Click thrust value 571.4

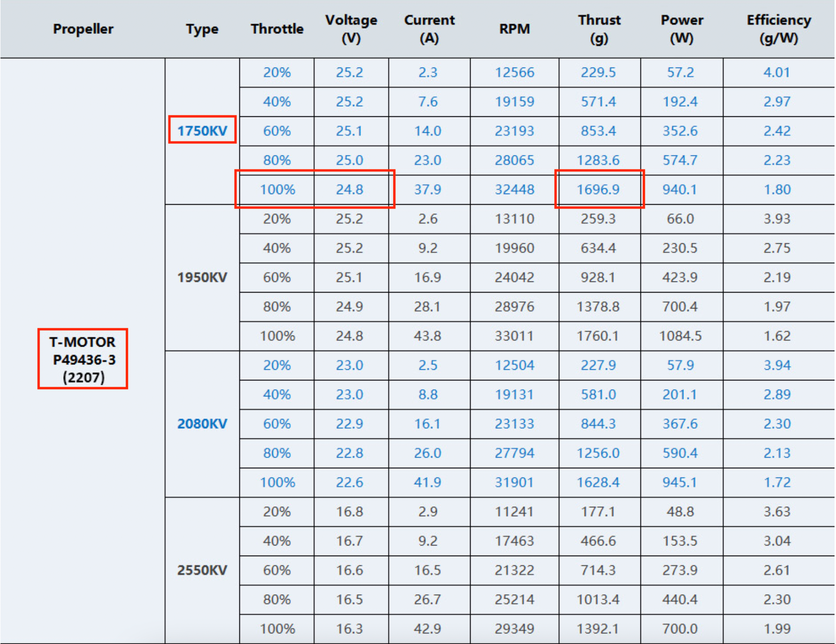[x=598, y=101]
